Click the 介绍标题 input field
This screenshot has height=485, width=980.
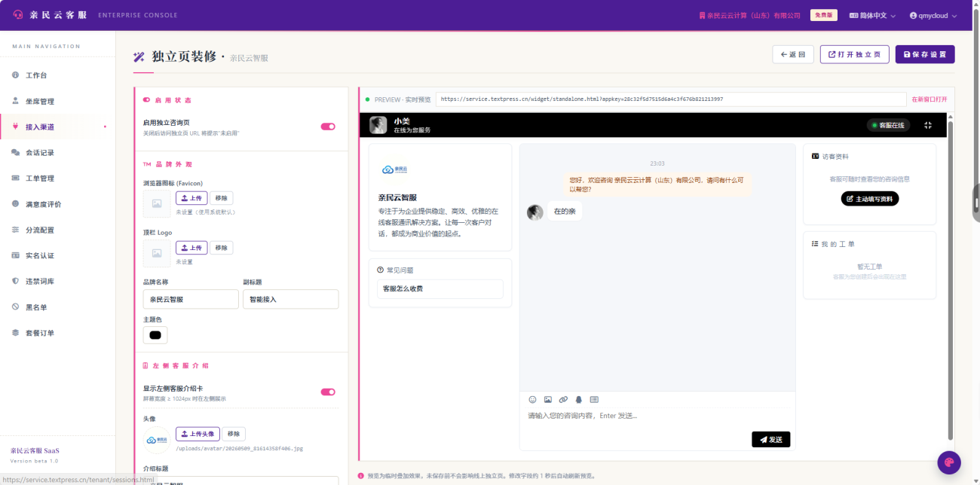coord(240,480)
